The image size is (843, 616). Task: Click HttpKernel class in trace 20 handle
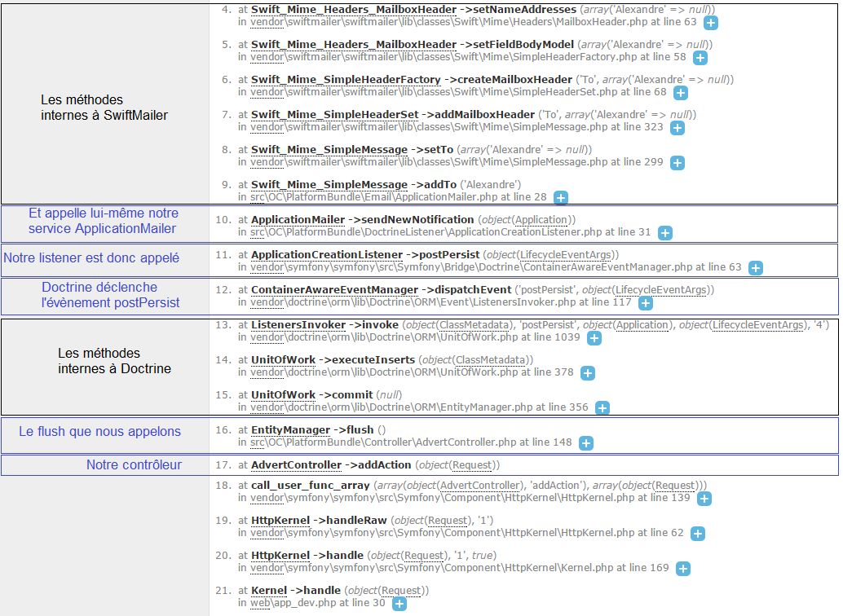[x=280, y=555]
